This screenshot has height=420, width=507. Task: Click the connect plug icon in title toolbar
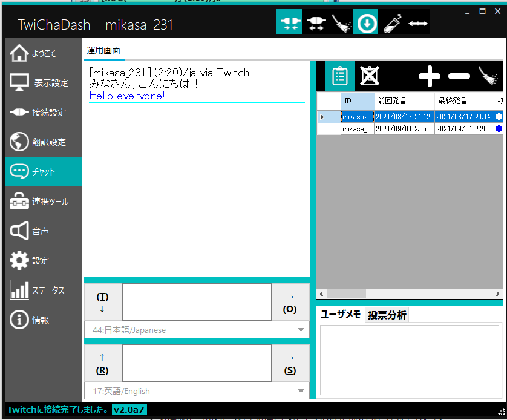tap(289, 22)
